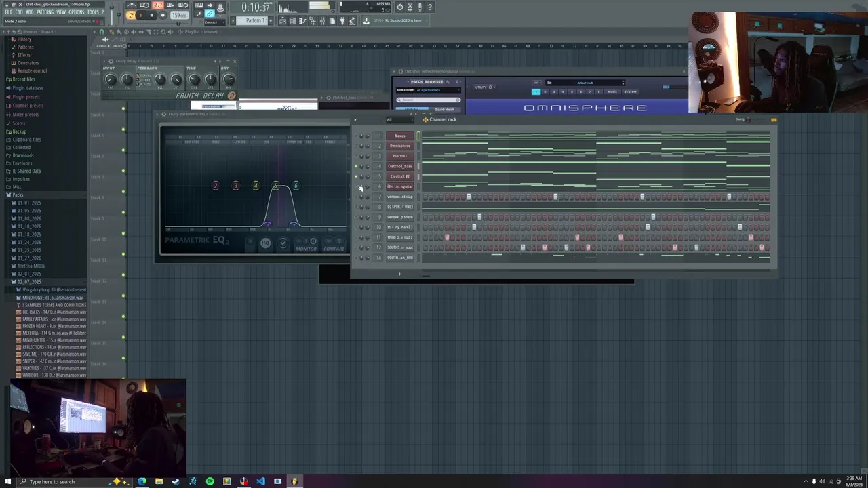
Task: Mute the ElectraX #2 channel
Action: click(356, 176)
